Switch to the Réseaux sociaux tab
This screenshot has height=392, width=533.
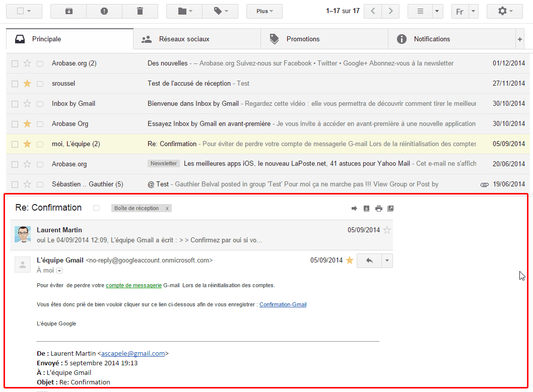click(197, 39)
